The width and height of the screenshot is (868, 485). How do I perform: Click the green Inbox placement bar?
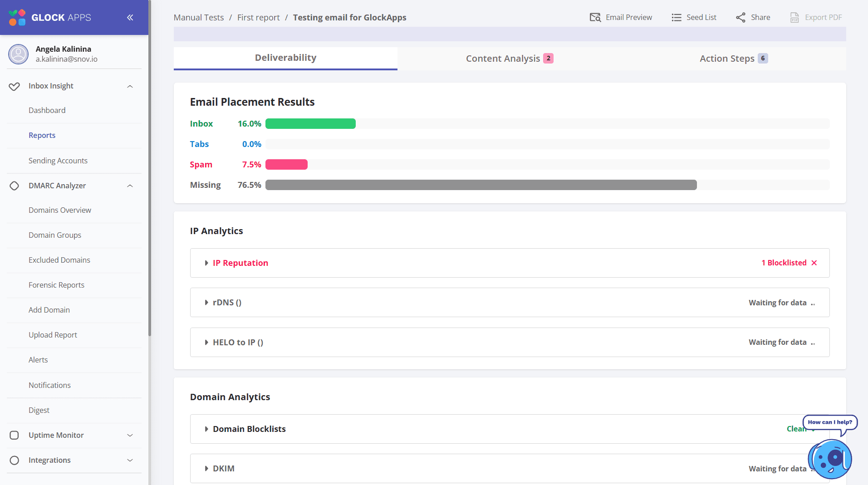(310, 124)
